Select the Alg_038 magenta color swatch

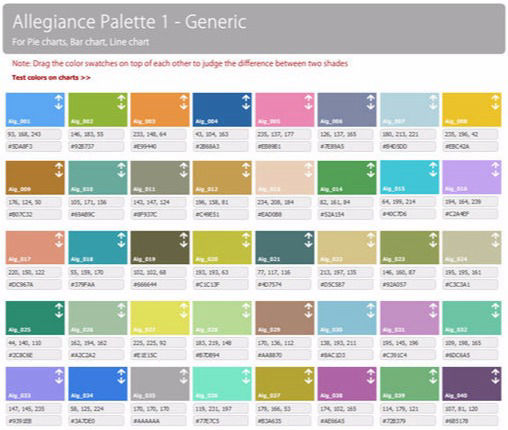click(x=347, y=384)
